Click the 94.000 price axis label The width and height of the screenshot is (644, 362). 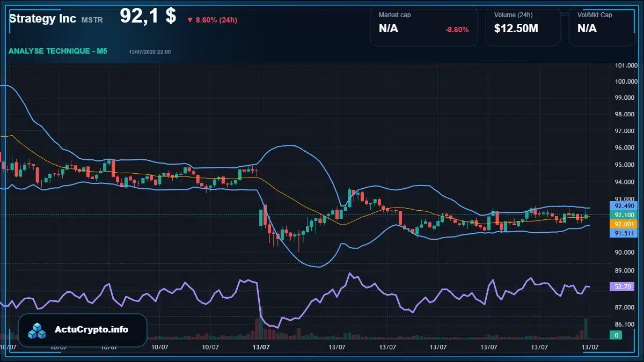(626, 182)
